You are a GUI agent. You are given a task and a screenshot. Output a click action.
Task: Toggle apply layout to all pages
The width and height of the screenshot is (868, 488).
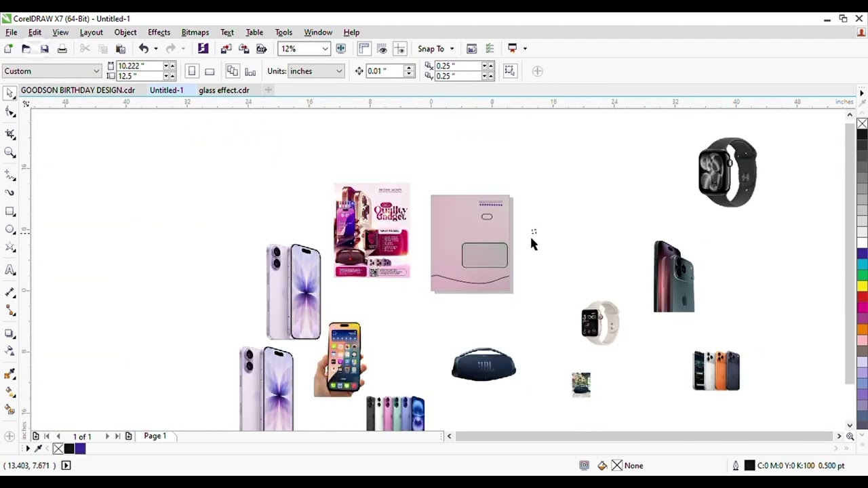pyautogui.click(x=233, y=71)
